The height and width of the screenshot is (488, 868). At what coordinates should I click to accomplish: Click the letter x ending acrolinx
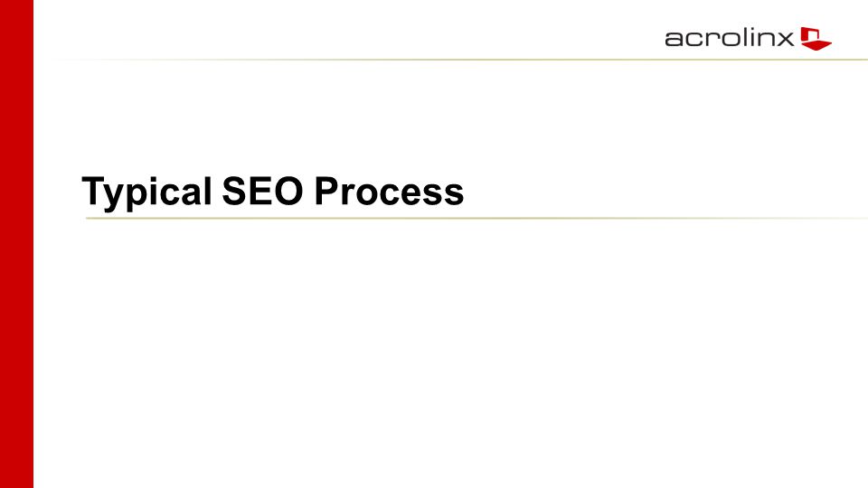pos(786,39)
